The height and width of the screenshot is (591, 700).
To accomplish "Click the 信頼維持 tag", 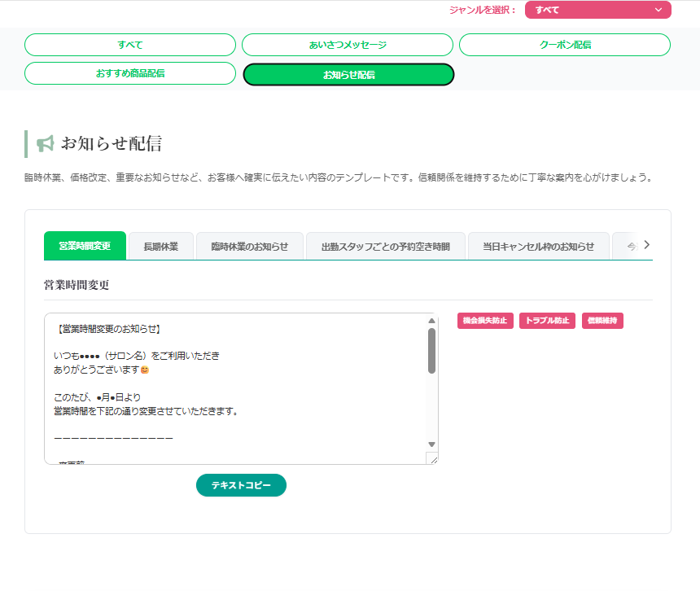I will (x=602, y=321).
